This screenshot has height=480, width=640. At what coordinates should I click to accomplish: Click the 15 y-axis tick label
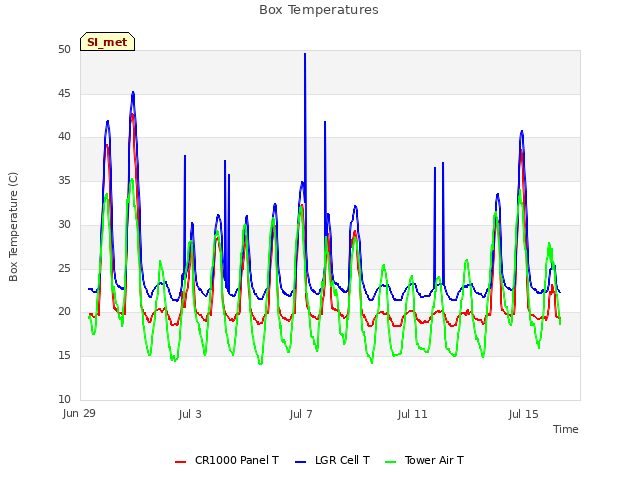pos(64,356)
